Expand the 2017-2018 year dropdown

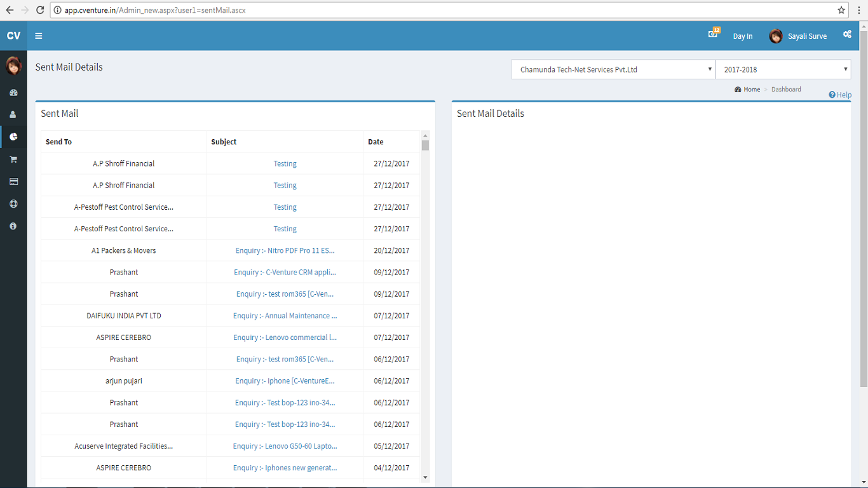point(783,70)
